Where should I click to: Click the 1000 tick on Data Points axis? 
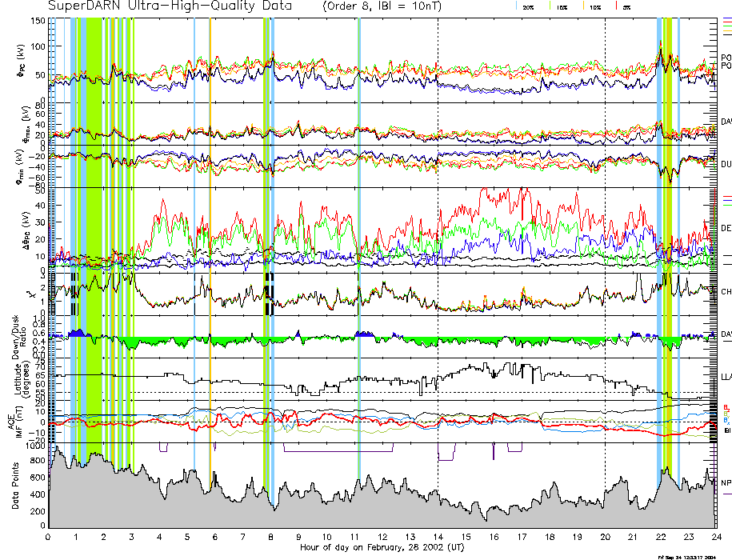pos(35,447)
